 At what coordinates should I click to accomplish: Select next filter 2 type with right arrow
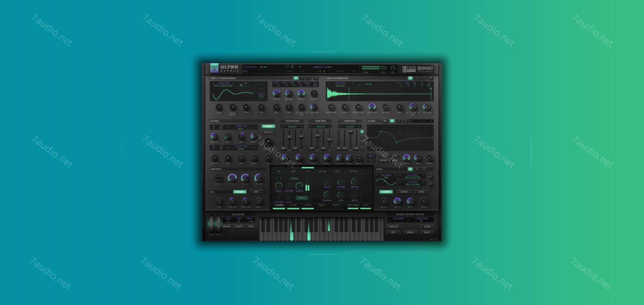[254, 148]
